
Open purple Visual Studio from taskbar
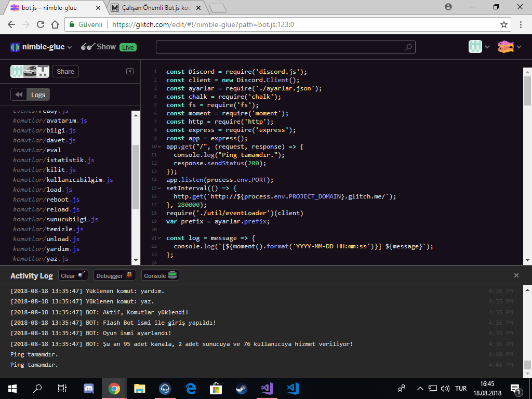coord(267,389)
